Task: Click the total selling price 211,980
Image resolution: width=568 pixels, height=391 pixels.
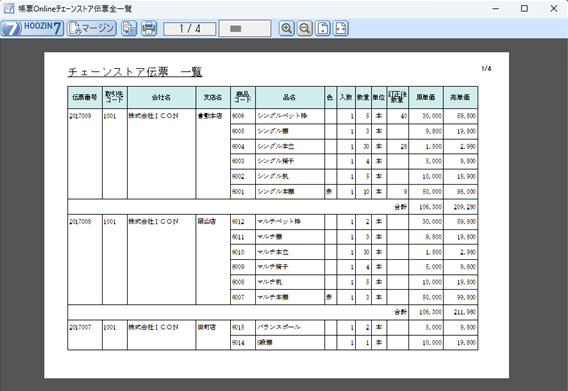Action: [465, 312]
